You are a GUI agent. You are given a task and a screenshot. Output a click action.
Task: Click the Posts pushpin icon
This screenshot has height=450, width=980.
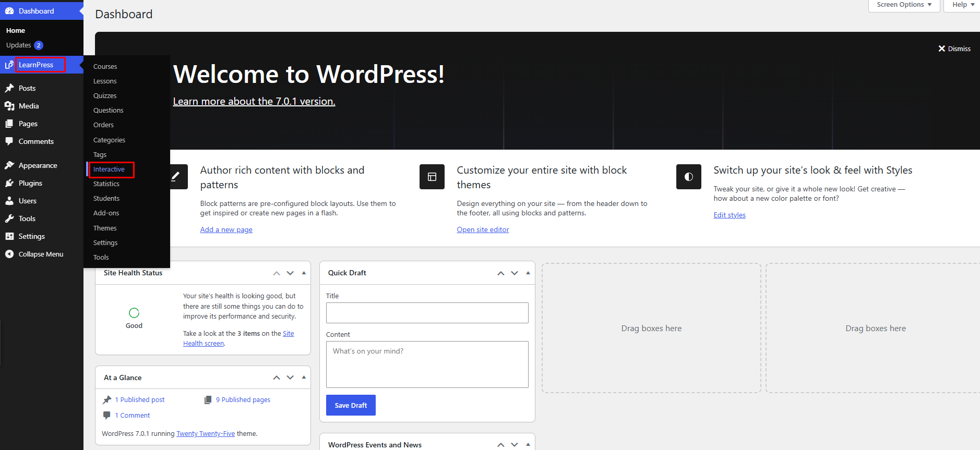point(9,88)
